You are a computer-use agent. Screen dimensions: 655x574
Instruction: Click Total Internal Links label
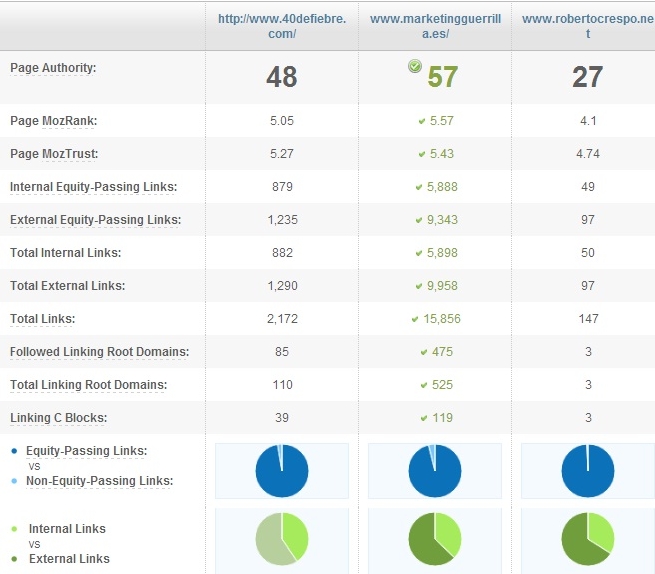(x=66, y=253)
